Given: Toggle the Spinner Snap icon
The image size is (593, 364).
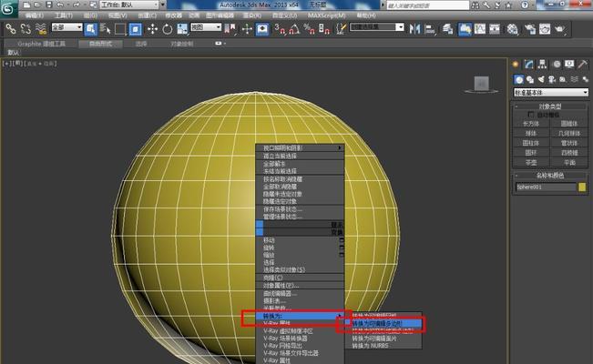Looking at the screenshot, I should (324, 29).
